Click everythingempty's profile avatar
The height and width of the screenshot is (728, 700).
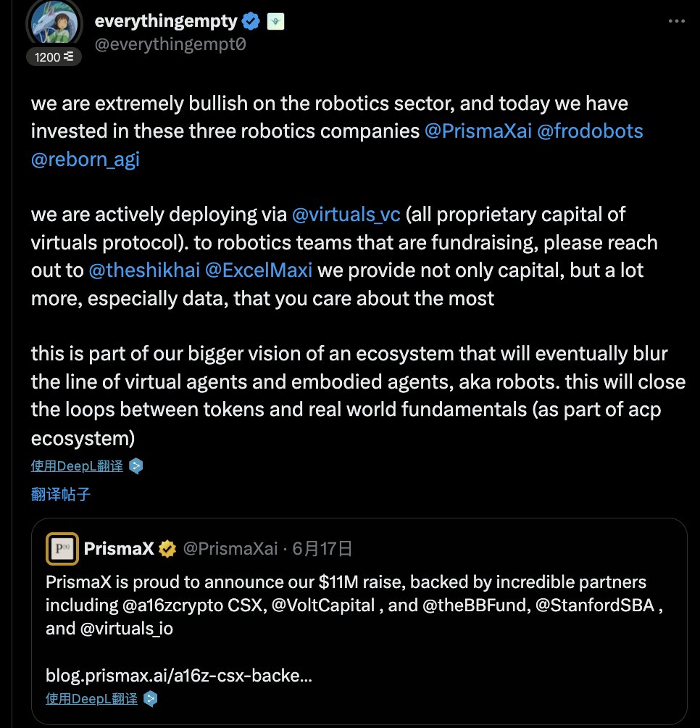click(55, 22)
